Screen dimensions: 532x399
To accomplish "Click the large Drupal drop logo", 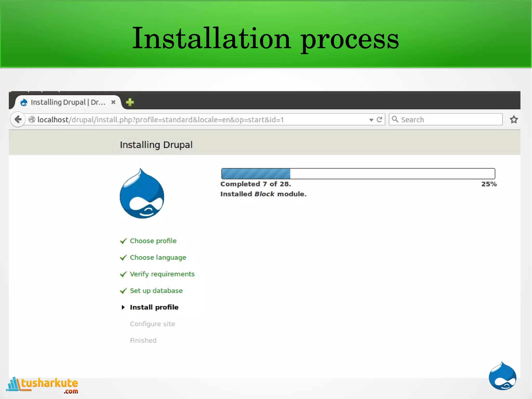I will click(142, 193).
